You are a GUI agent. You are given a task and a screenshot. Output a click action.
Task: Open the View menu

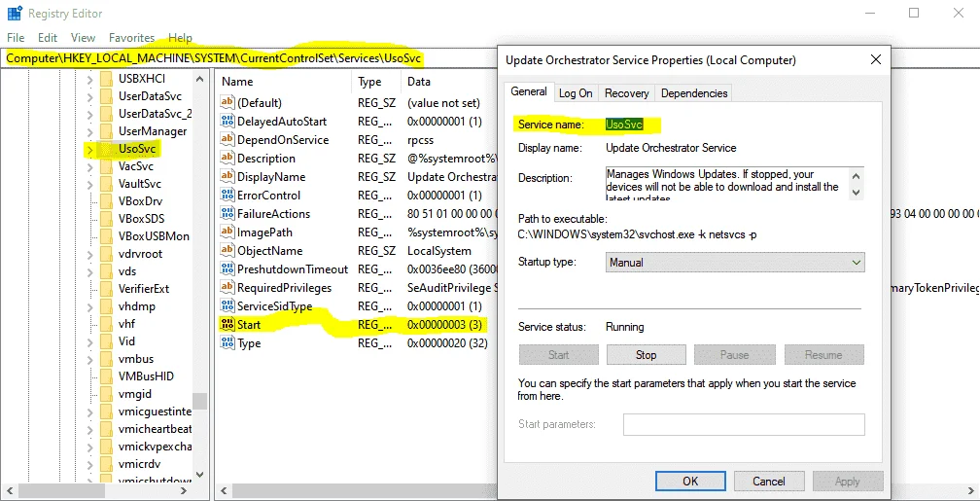click(84, 38)
